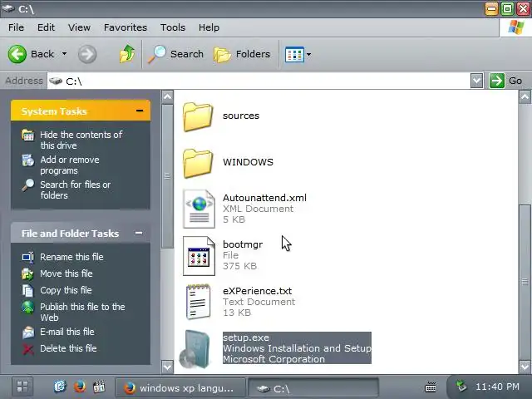Click the red X Delete icon

tap(28, 349)
